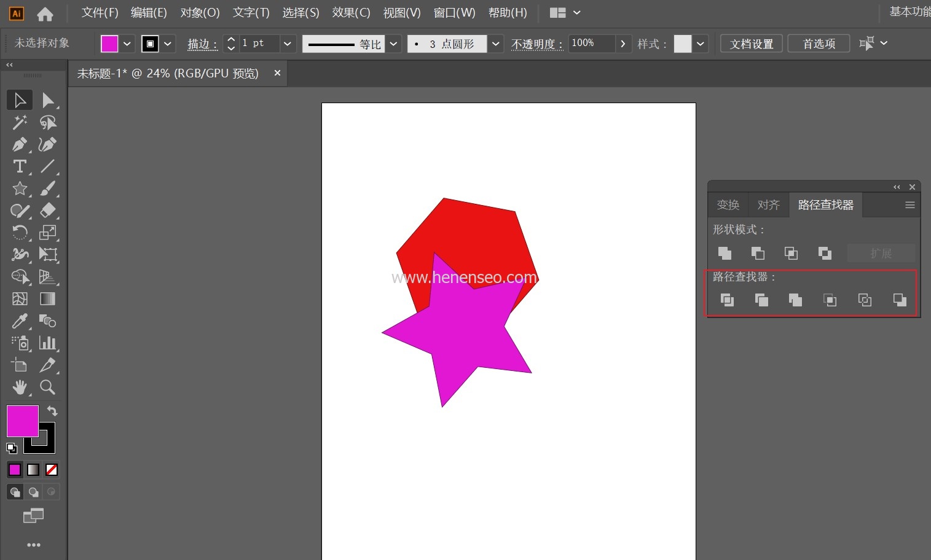Select the Artboard tool
The image size is (931, 560).
20,365
